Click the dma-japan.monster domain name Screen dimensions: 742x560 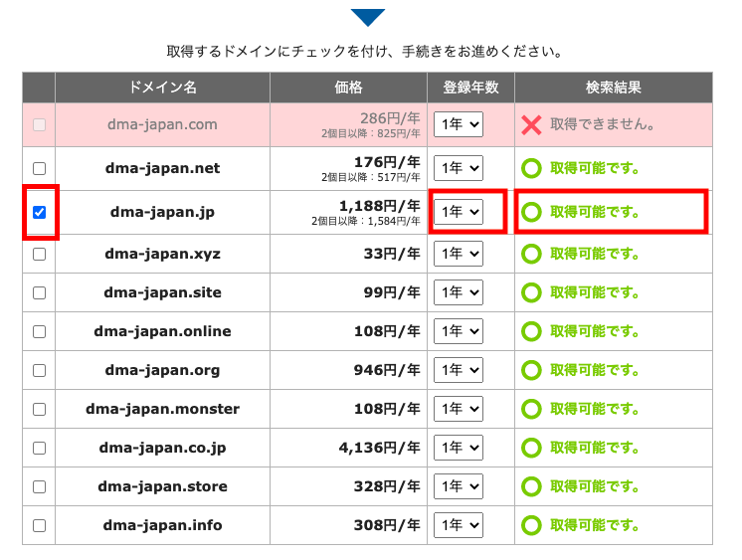tap(162, 409)
